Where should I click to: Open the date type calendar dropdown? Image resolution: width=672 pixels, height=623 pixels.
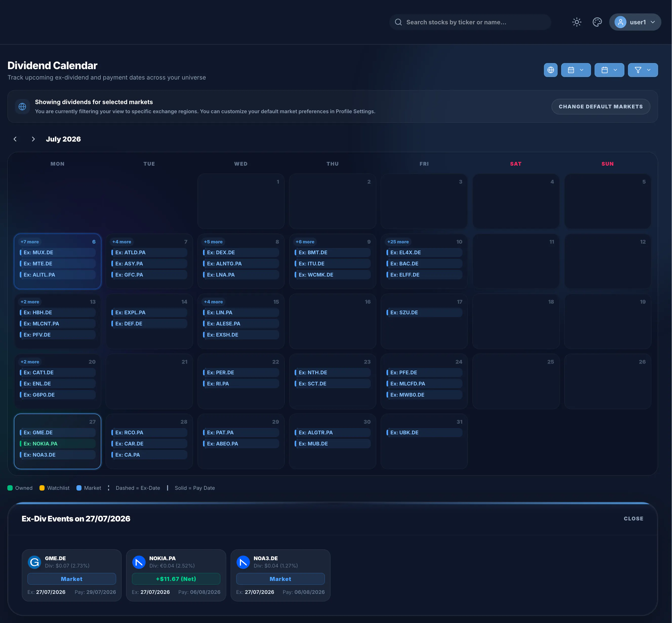tap(609, 70)
